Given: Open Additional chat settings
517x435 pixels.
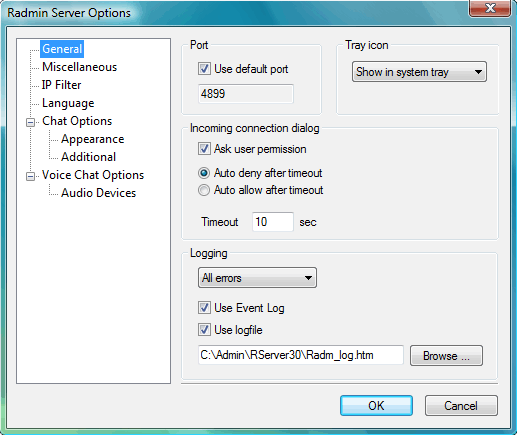Looking at the screenshot, I should click(x=88, y=157).
